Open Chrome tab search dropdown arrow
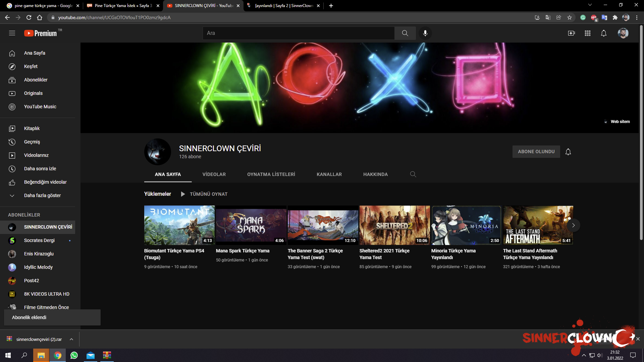Image resolution: width=644 pixels, height=362 pixels. (x=590, y=5)
